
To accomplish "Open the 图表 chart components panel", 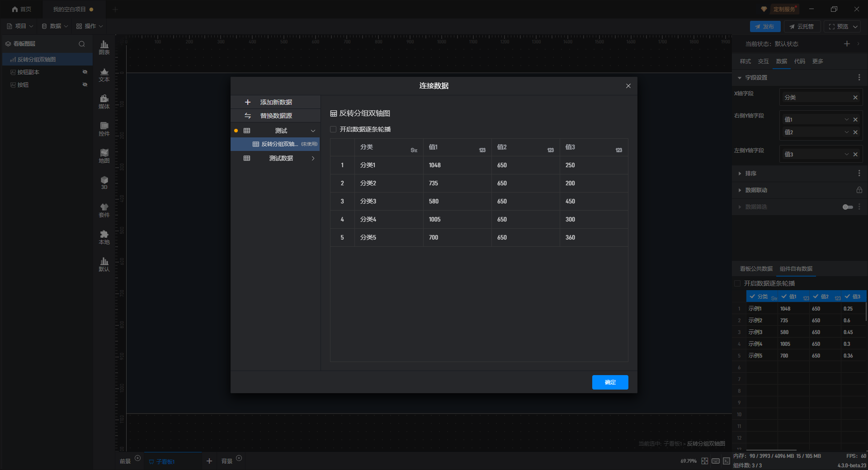I will pyautogui.click(x=104, y=47).
